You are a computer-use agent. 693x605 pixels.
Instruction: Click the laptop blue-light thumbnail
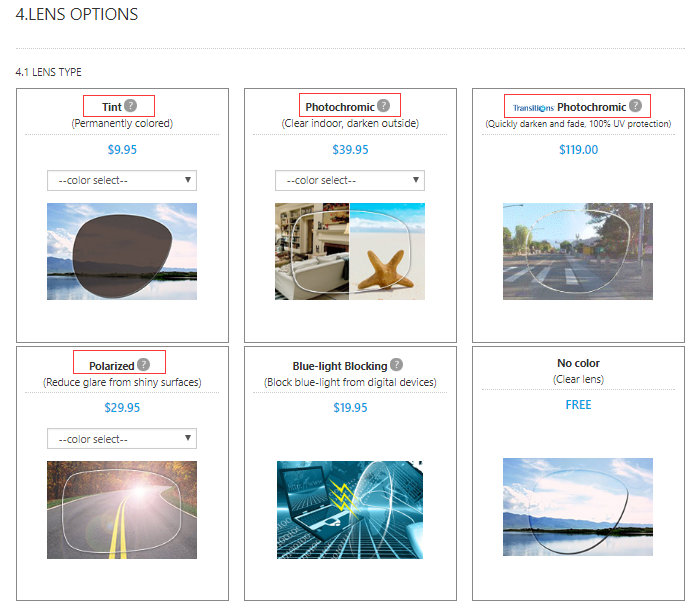(x=350, y=510)
